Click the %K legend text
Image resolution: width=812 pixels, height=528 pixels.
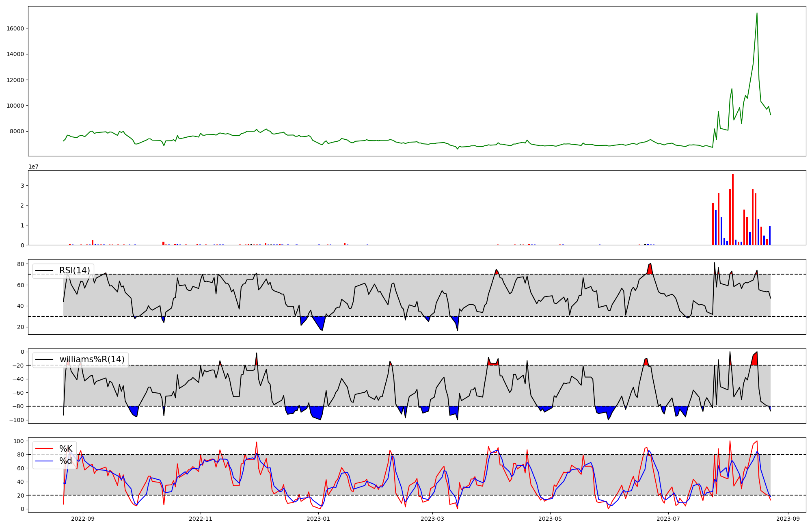[x=66, y=448]
